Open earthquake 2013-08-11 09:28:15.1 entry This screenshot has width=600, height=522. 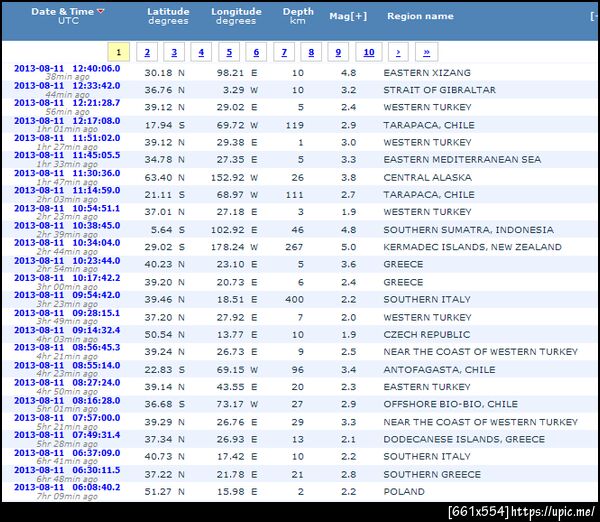pyautogui.click(x=67, y=313)
